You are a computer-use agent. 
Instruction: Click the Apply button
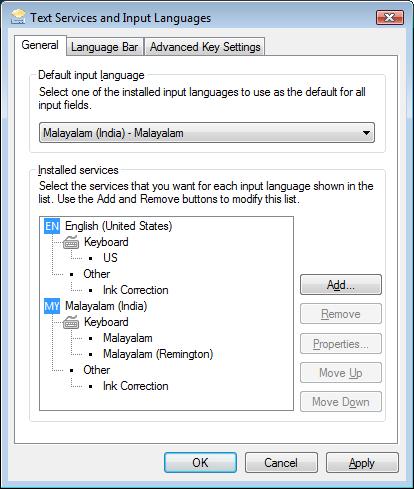362,463
